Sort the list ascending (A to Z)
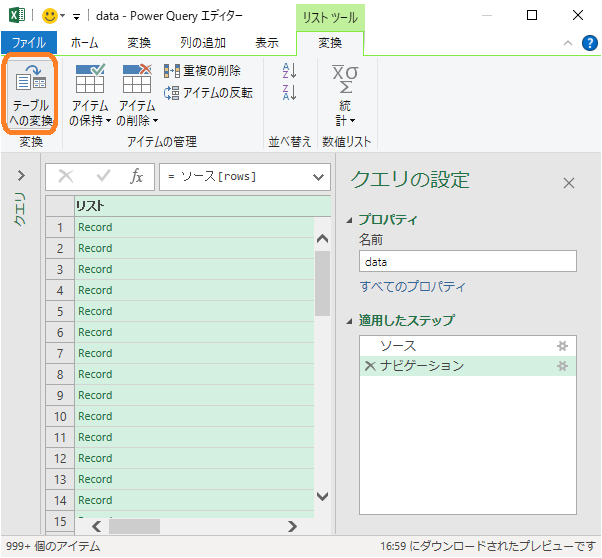 [x=290, y=70]
